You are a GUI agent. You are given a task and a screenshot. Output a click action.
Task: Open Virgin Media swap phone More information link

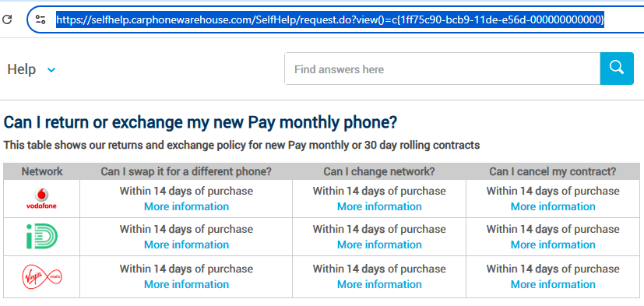pyautogui.click(x=186, y=285)
